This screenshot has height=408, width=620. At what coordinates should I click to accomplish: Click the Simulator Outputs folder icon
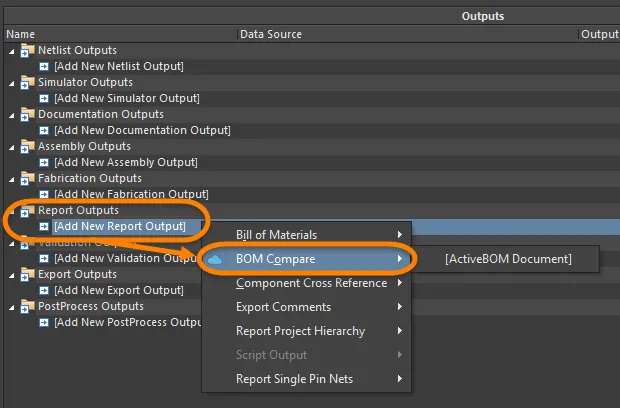27,82
